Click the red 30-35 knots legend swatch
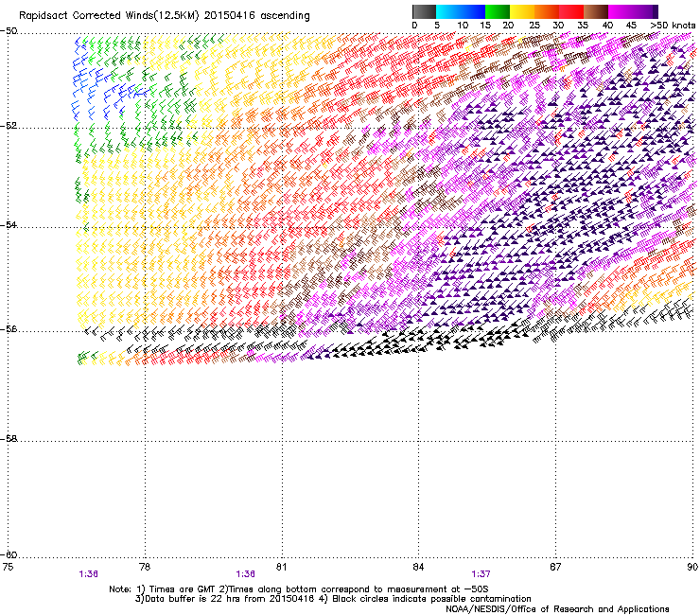This screenshot has width=700, height=615. [x=571, y=11]
